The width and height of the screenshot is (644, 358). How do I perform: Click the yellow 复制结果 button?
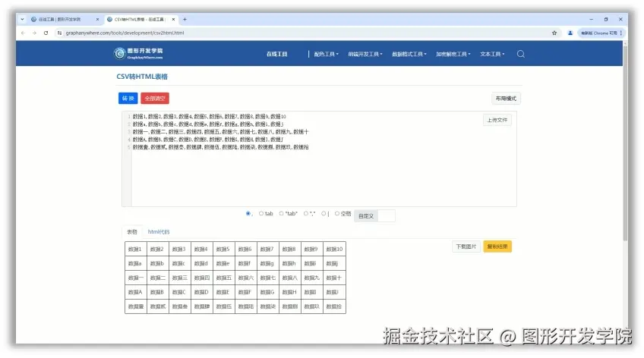tap(497, 247)
